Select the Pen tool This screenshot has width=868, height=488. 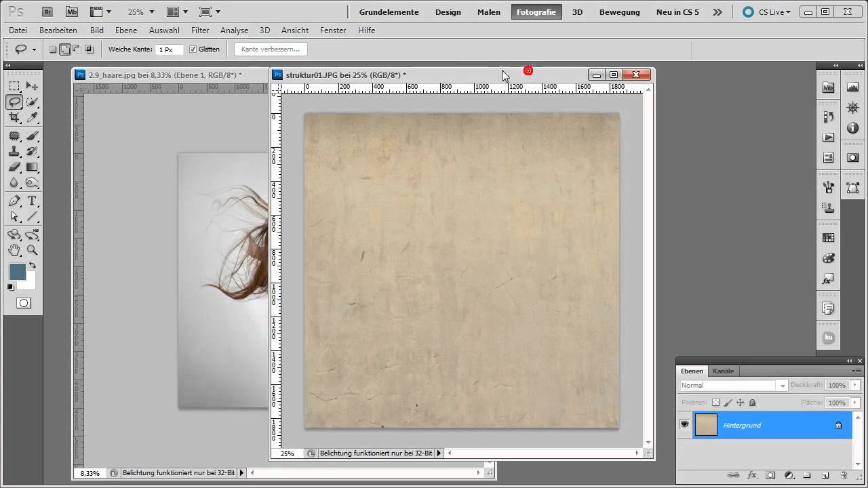coord(14,201)
